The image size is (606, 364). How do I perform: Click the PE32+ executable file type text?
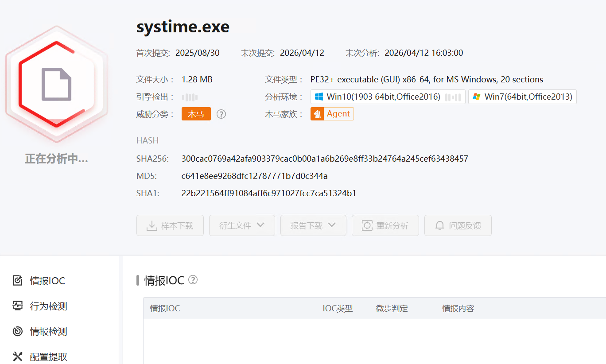(x=427, y=80)
